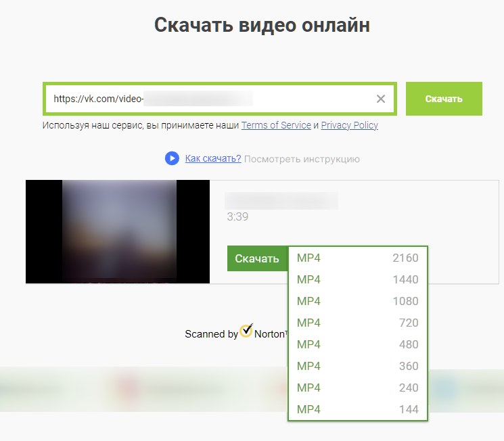
Task: Click the Скачать видео онлайн heading
Action: (262, 25)
